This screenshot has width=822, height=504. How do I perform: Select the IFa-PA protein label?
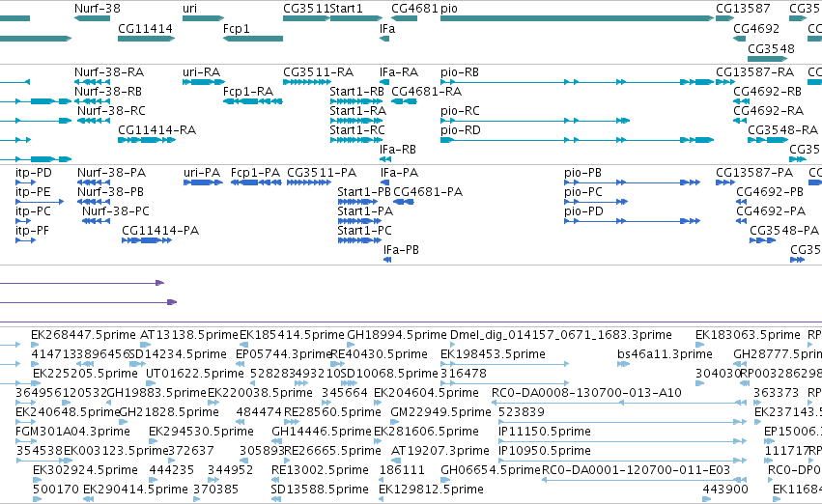(399, 173)
